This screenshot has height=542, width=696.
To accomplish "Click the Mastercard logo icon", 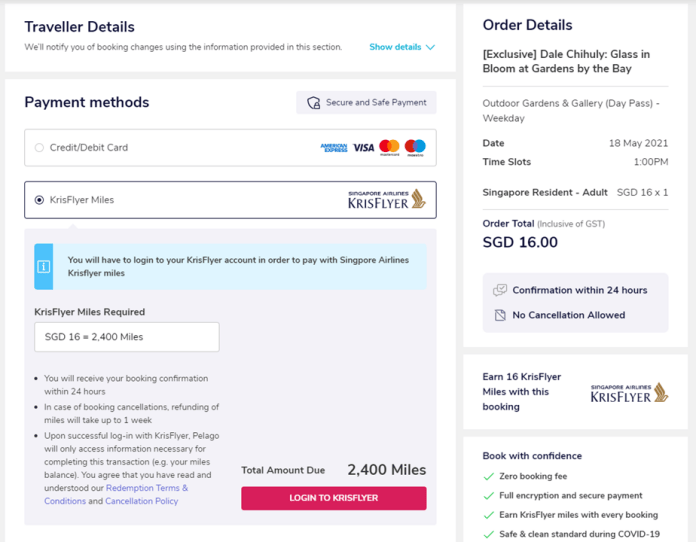I will point(389,147).
